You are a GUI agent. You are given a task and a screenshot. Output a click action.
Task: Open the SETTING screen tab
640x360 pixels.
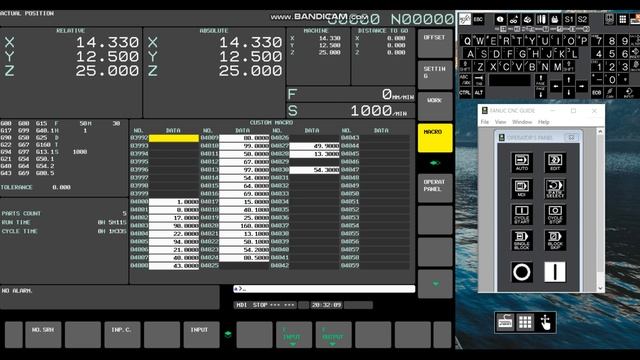(x=435, y=75)
